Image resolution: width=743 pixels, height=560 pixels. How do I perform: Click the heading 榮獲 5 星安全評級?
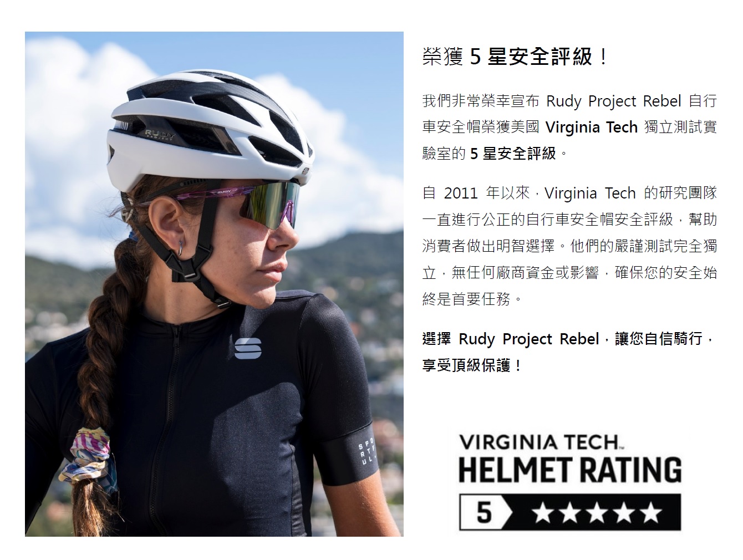coord(515,57)
